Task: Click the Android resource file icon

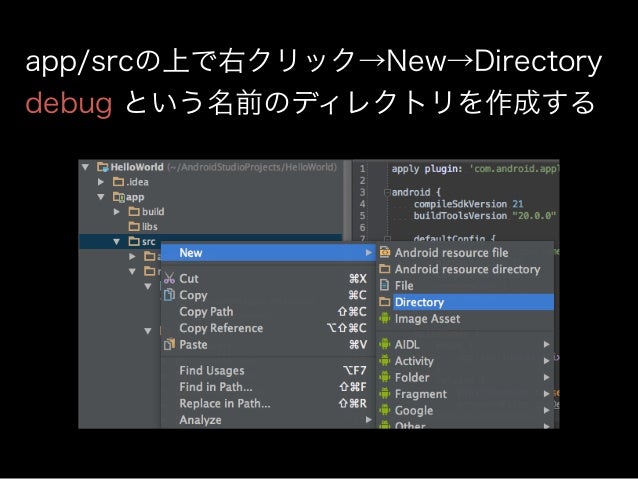Action: click(x=385, y=252)
